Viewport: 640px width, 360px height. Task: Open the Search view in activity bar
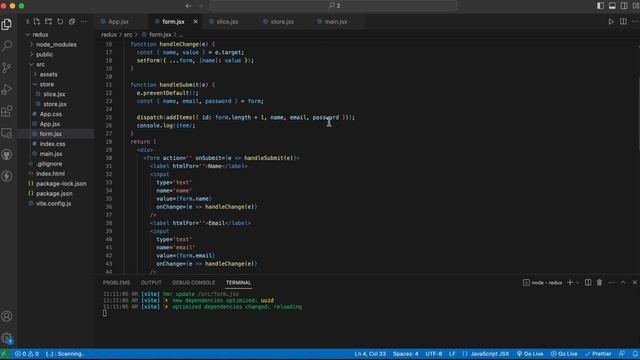[x=7, y=46]
